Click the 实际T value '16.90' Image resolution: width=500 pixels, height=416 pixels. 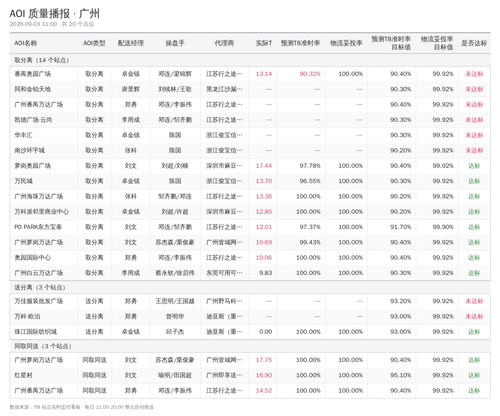pyautogui.click(x=264, y=375)
